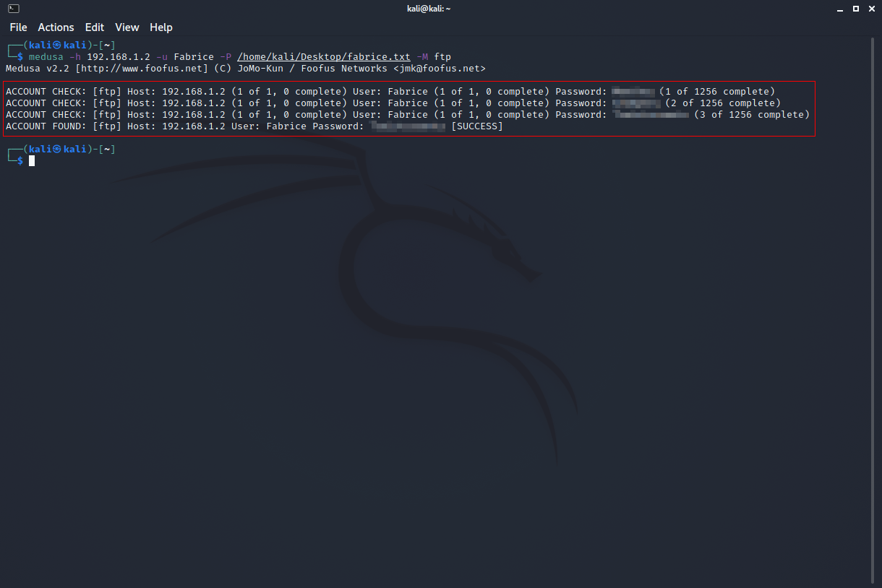The width and height of the screenshot is (882, 588).
Task: Click the 'Medusa v2.2' banner text
Action: tap(38, 68)
